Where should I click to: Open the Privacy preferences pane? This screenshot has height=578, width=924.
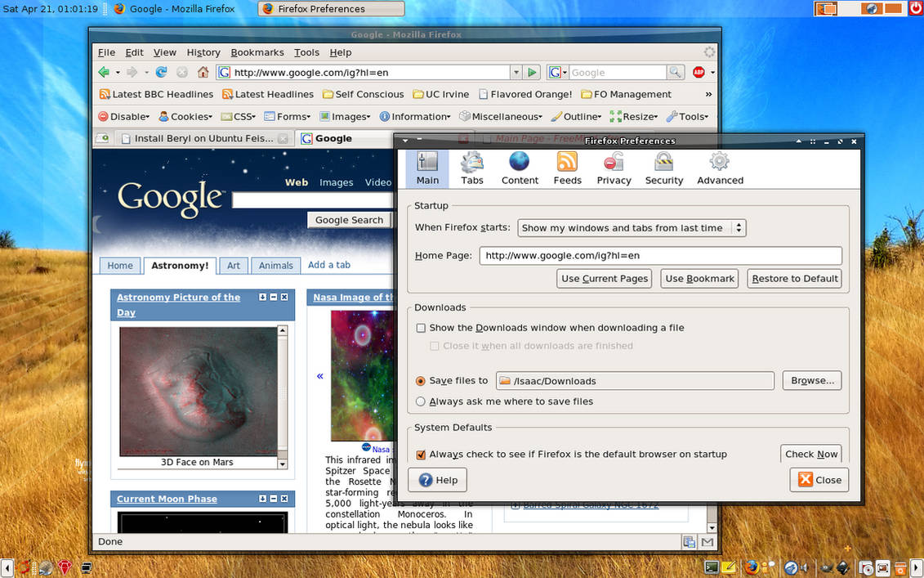(x=614, y=168)
